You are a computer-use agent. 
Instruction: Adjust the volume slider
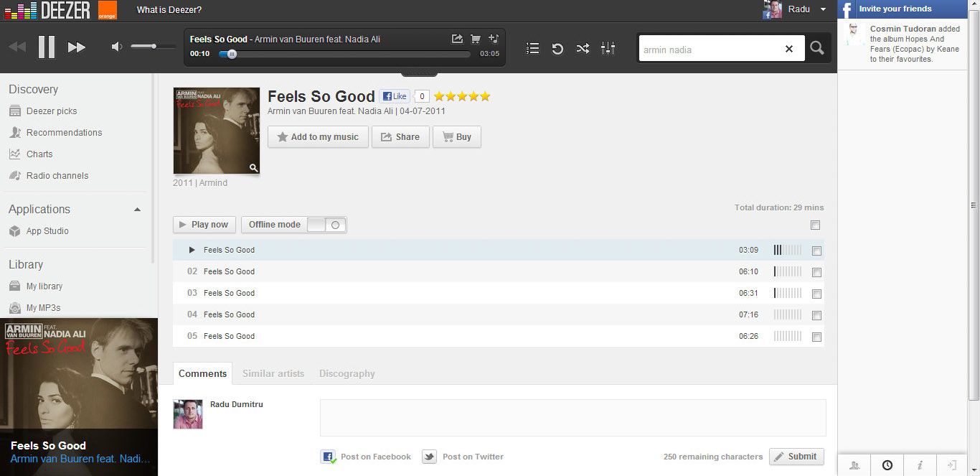pos(153,47)
